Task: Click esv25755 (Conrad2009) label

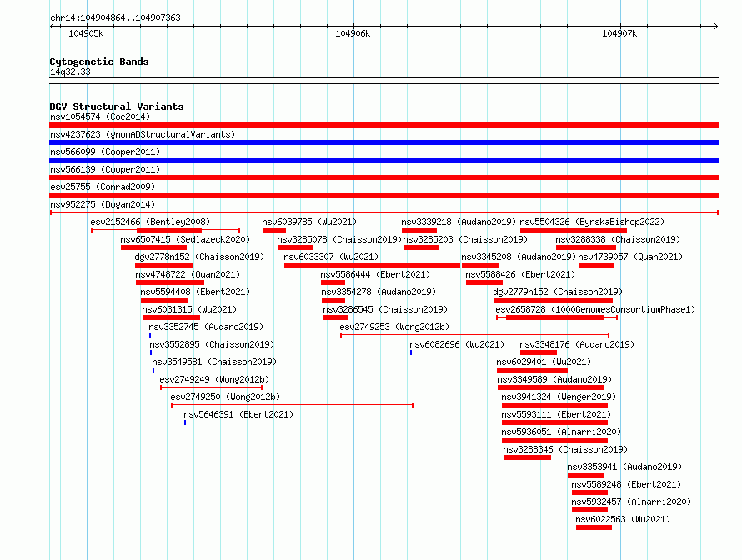Action: pos(103,187)
